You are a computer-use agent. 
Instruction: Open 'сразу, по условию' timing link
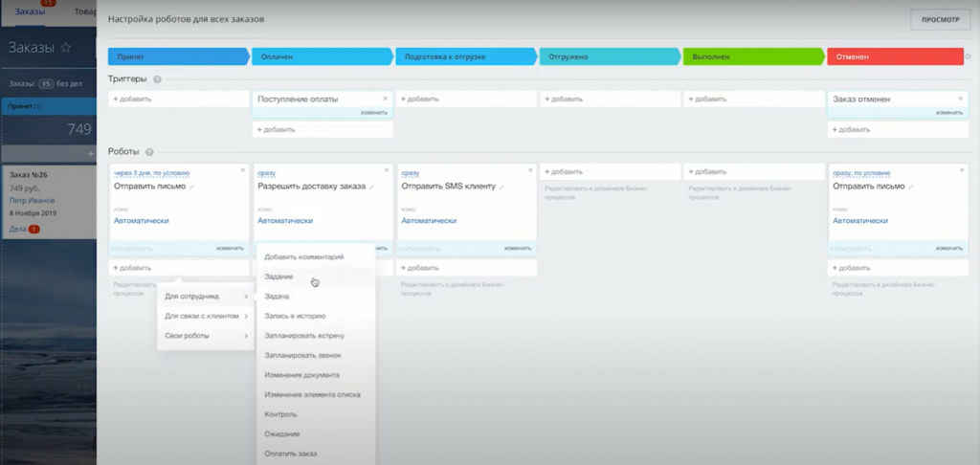point(861,173)
